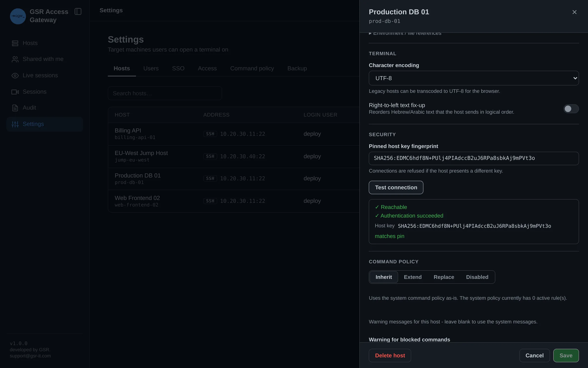Click the Audit document icon
The height and width of the screenshot is (368, 588).
coord(15,108)
